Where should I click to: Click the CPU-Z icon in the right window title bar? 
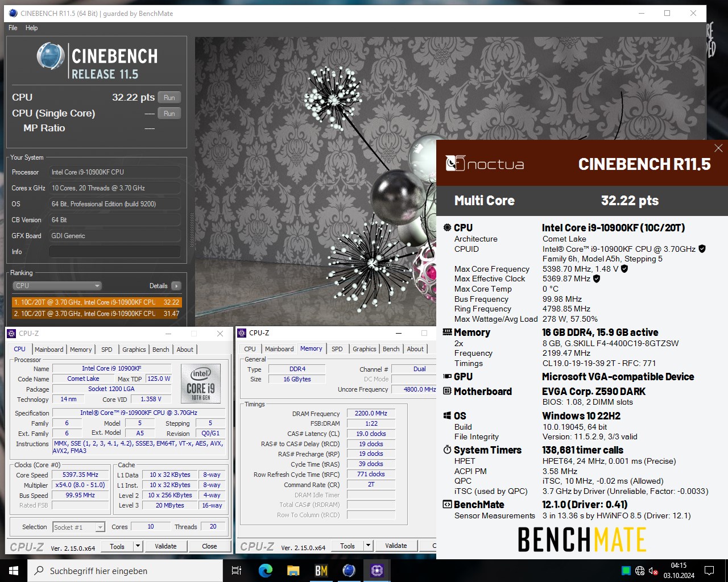pos(242,333)
